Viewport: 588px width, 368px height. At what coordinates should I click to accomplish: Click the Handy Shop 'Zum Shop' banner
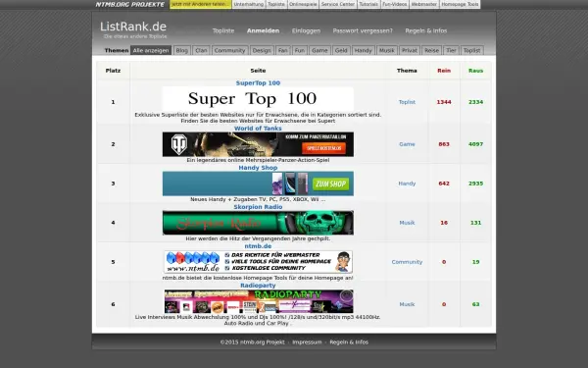258,184
